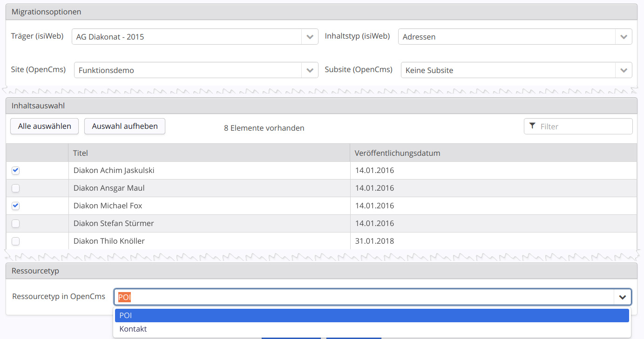Sort table by Titel column header
Viewport: 644px width, 339px height.
209,153
